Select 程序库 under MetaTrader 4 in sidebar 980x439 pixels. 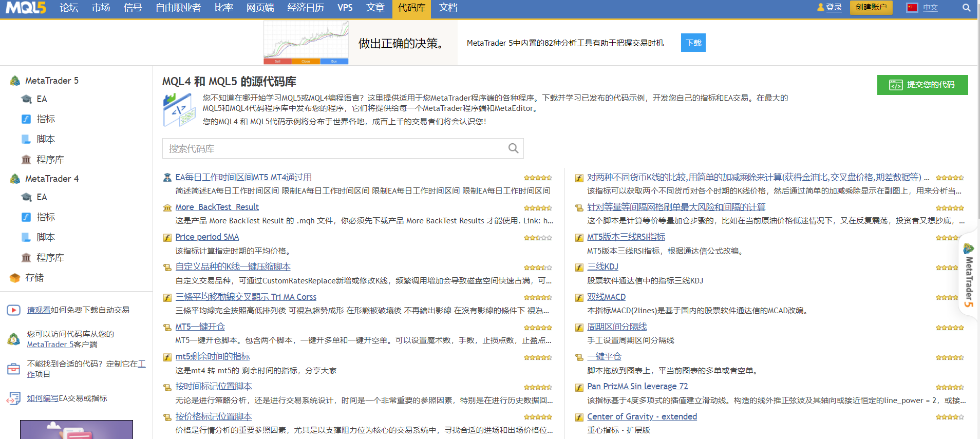click(50, 258)
